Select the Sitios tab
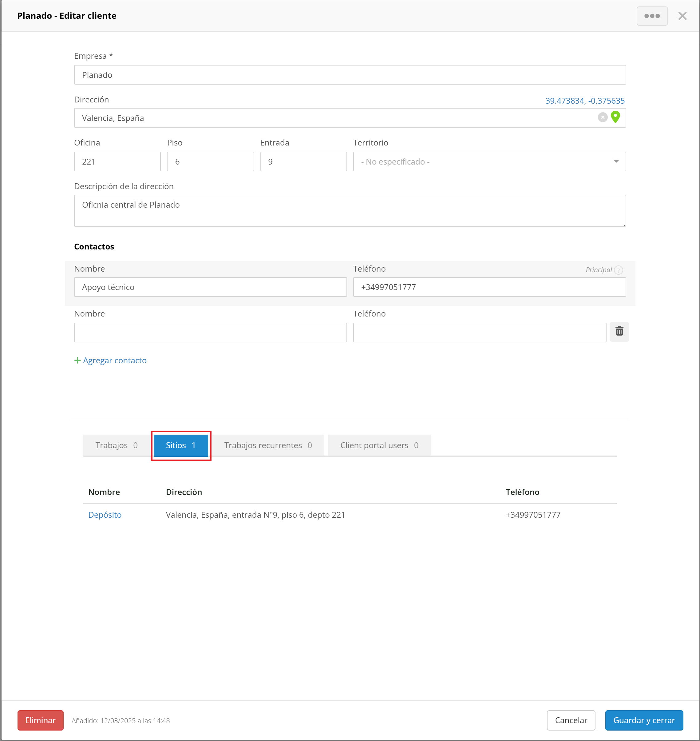The width and height of the screenshot is (700, 741). point(180,445)
